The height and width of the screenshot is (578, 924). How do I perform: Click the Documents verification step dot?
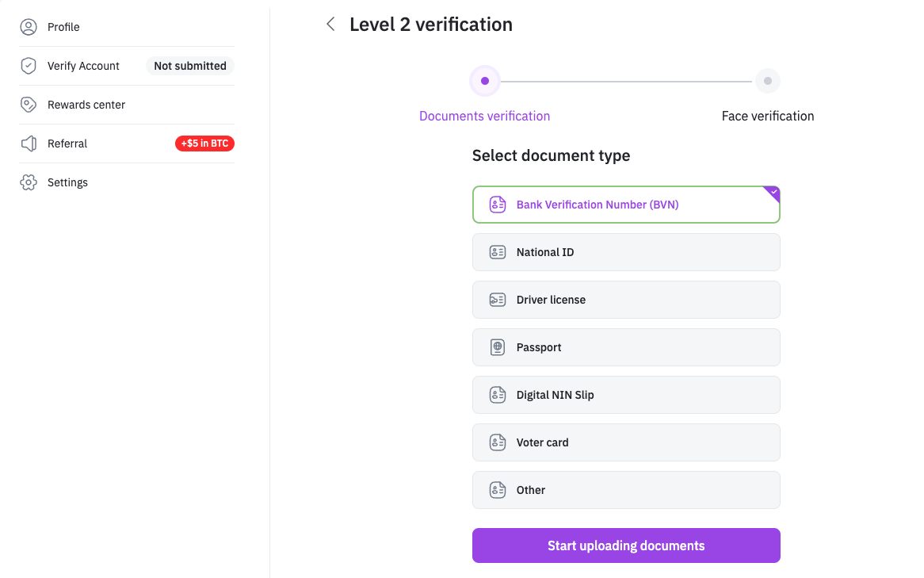click(x=485, y=81)
